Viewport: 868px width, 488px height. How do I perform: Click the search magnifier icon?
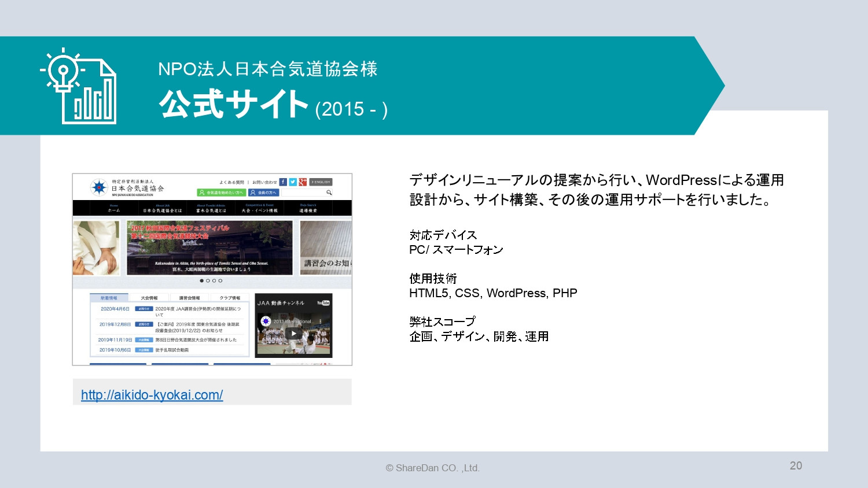[x=329, y=193]
